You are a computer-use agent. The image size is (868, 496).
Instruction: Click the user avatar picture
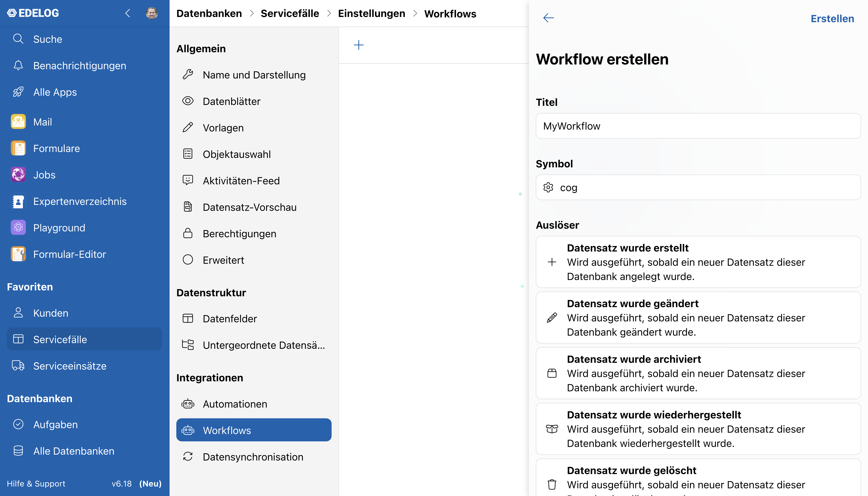pos(152,13)
